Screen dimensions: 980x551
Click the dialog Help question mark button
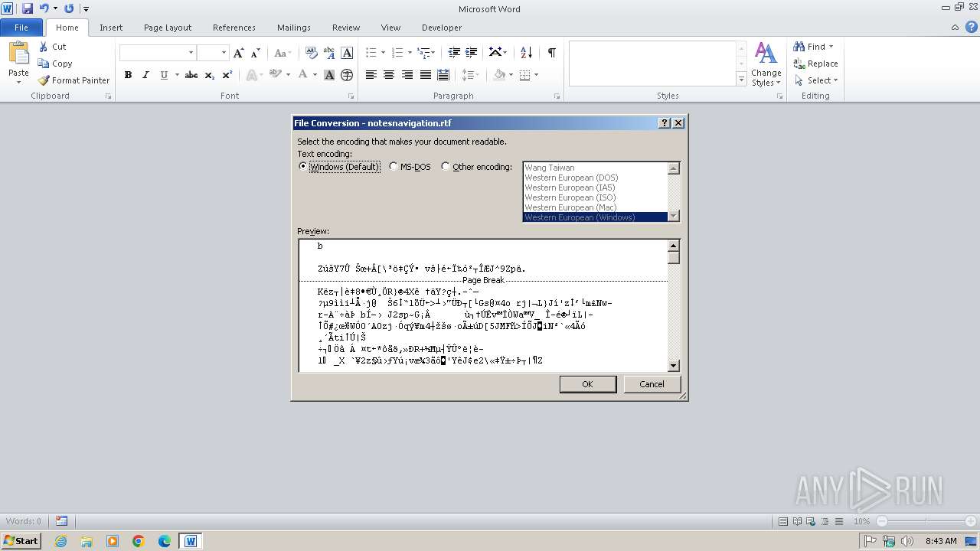[x=665, y=122]
